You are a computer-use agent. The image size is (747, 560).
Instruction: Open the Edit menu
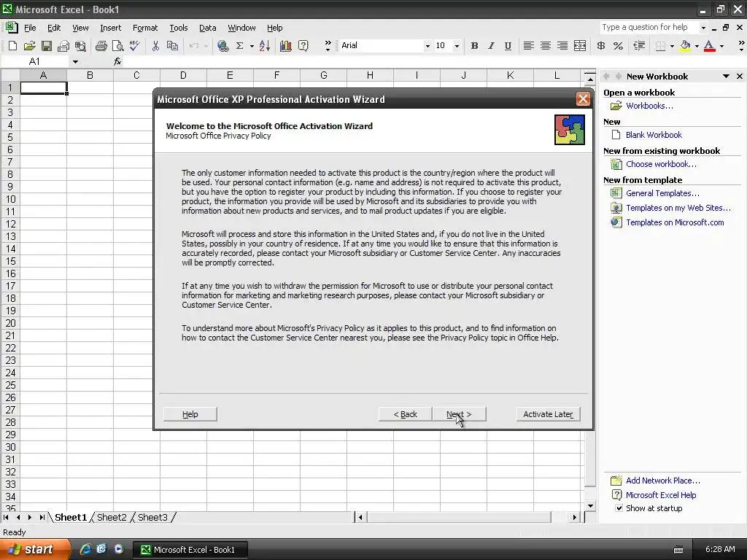click(x=54, y=28)
